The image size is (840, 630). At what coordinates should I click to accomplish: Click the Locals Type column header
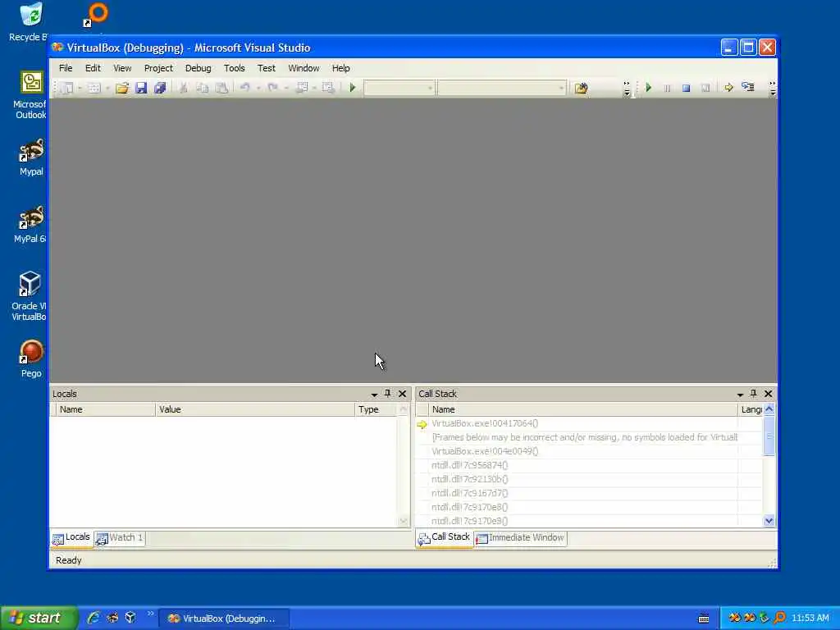(x=376, y=409)
